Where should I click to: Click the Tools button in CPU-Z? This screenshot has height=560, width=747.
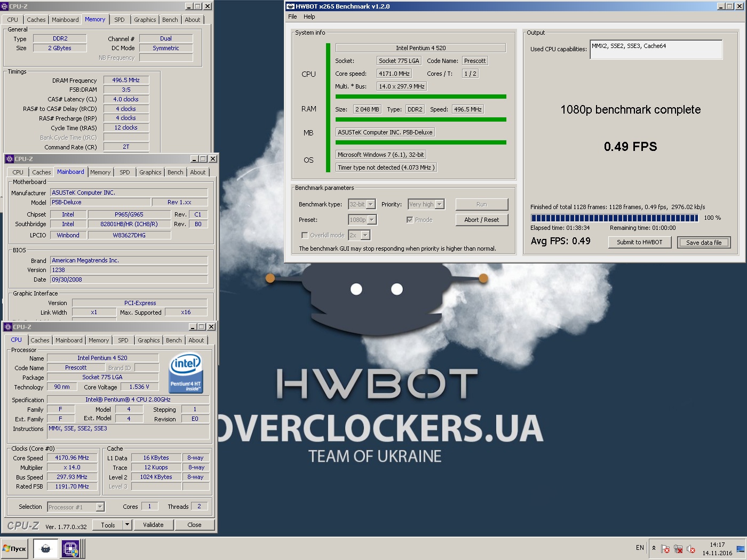(x=108, y=525)
